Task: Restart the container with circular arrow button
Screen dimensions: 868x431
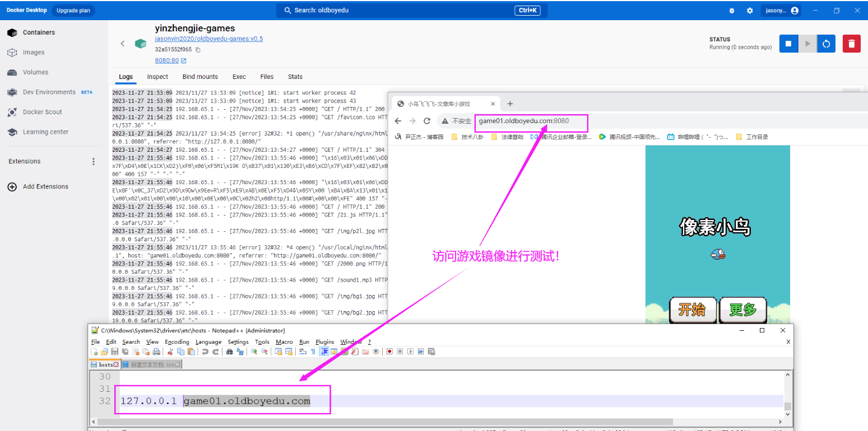Action: point(827,44)
